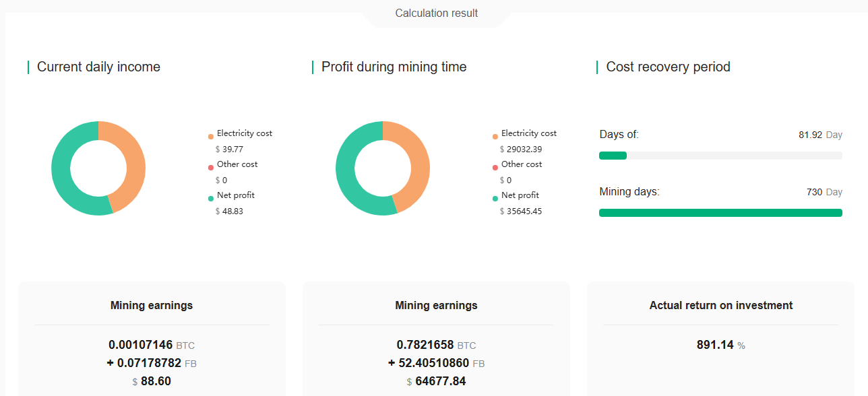Click the orange Electricity cost legend dot
The image size is (868, 396).
click(x=211, y=133)
